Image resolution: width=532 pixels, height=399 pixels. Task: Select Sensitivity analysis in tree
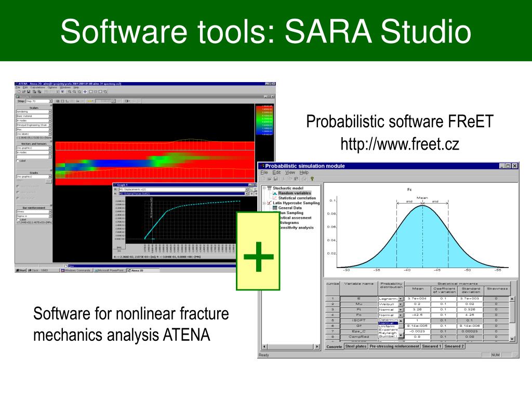(297, 228)
